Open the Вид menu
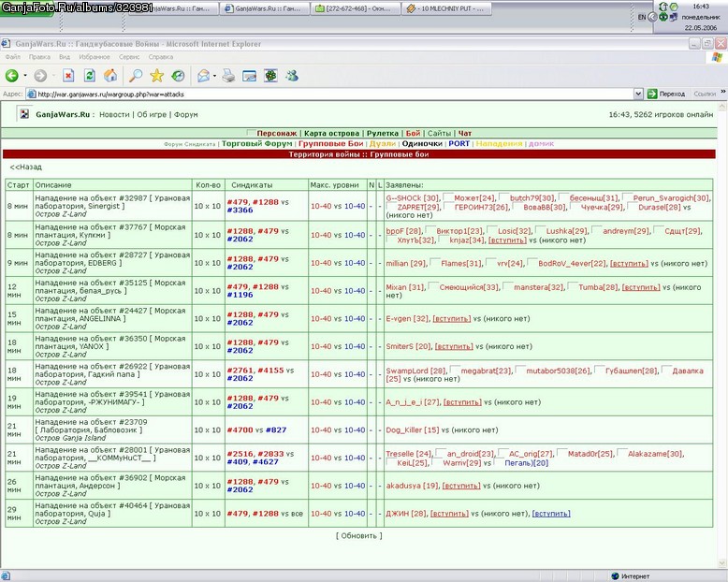 coord(65,57)
